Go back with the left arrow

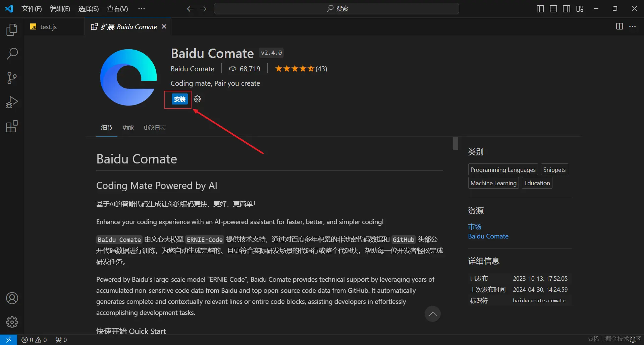pyautogui.click(x=190, y=9)
